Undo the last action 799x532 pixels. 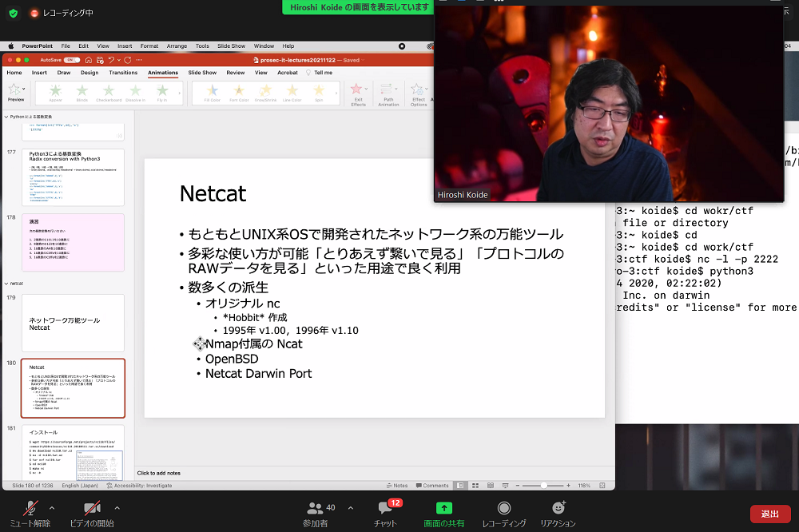tap(111, 60)
